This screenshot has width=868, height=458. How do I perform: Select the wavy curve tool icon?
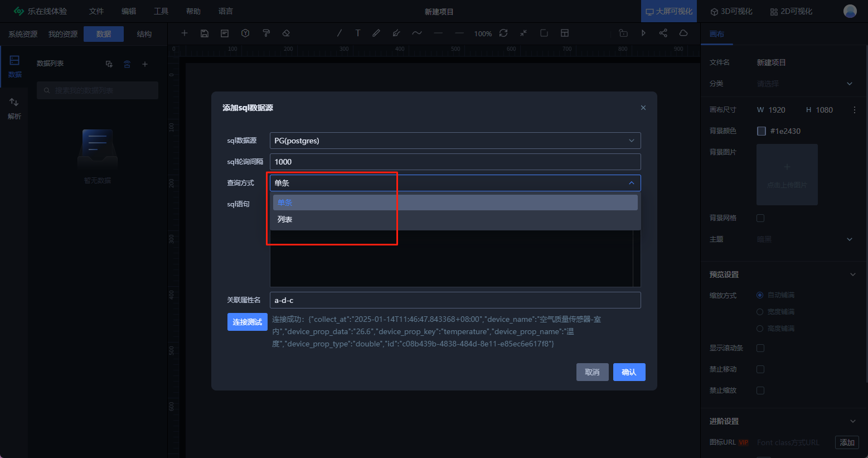(x=417, y=33)
